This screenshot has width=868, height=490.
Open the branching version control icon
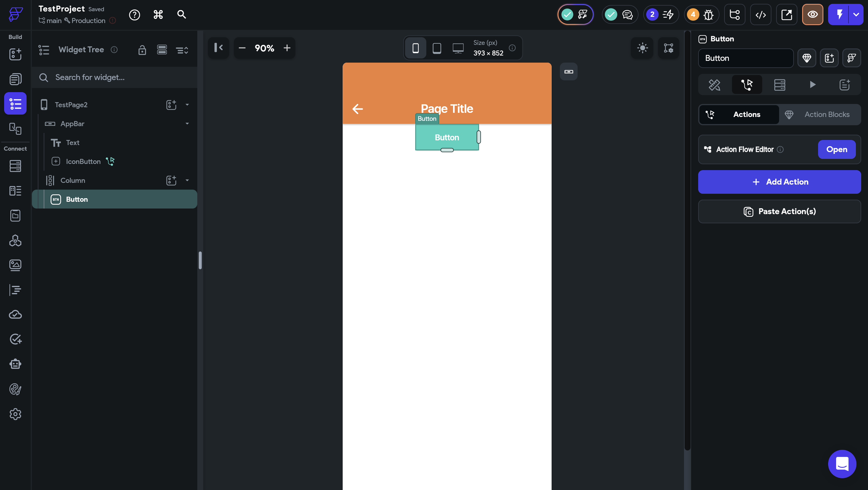[x=734, y=14]
